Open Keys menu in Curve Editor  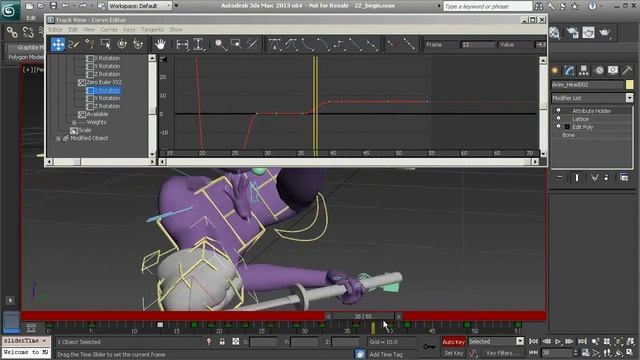129,29
